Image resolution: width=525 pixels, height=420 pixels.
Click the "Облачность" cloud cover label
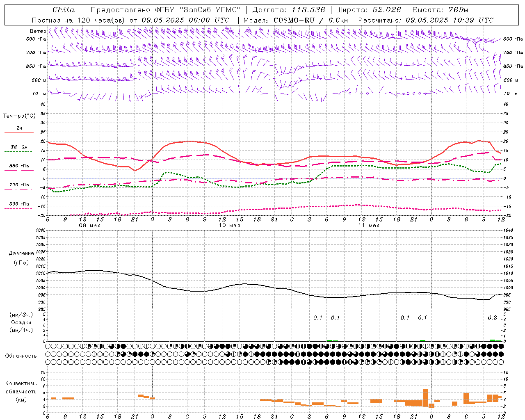(21, 356)
